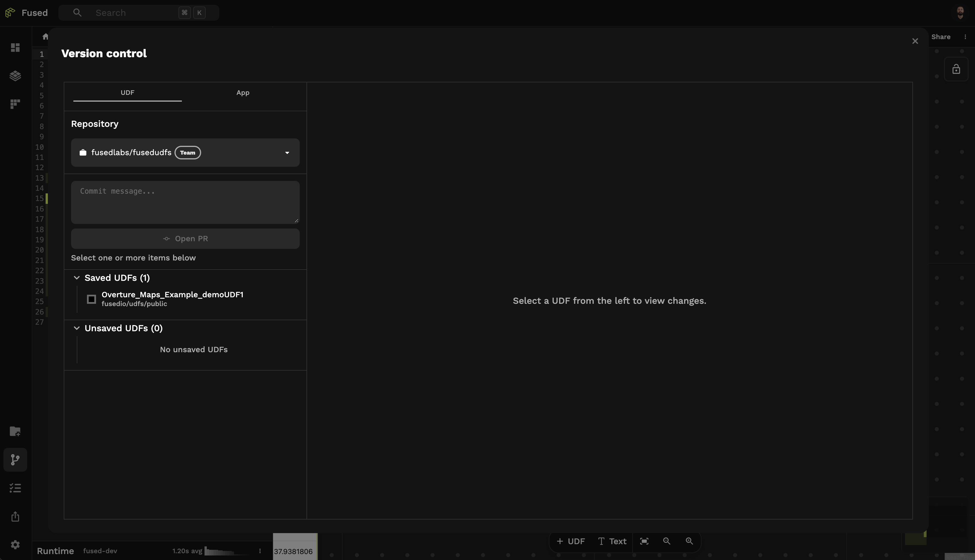Open the task checklist panel
975x560 pixels.
click(15, 488)
